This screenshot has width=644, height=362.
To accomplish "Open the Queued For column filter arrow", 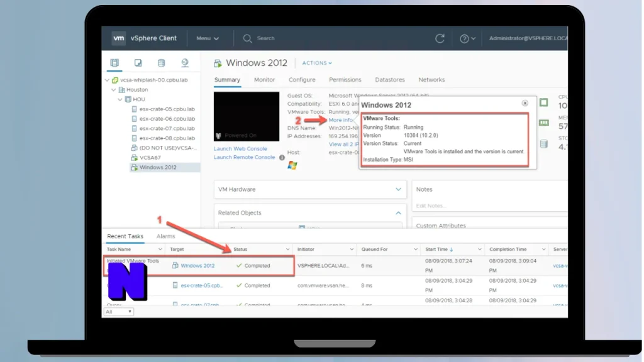I will (x=416, y=249).
